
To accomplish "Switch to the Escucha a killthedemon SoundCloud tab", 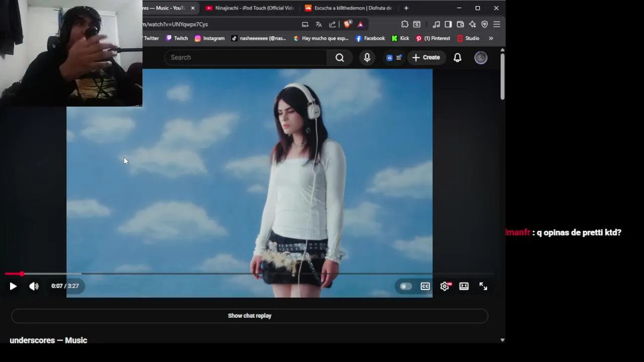I will click(348, 8).
